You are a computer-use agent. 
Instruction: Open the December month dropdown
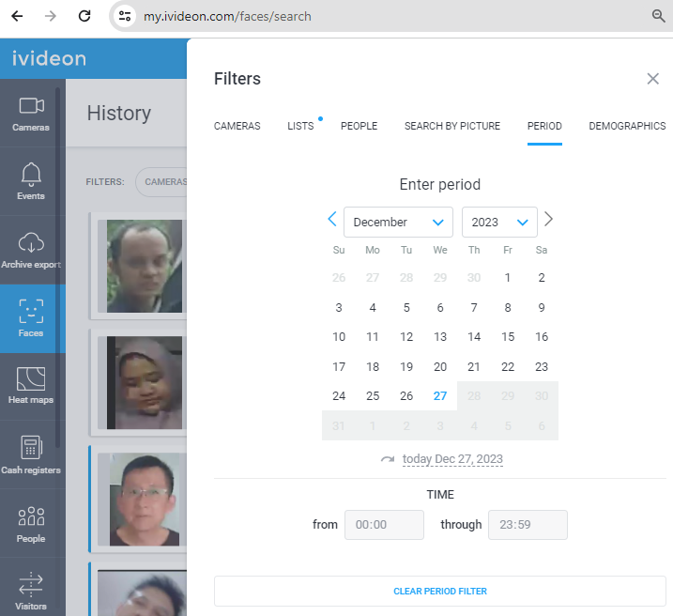click(x=398, y=222)
